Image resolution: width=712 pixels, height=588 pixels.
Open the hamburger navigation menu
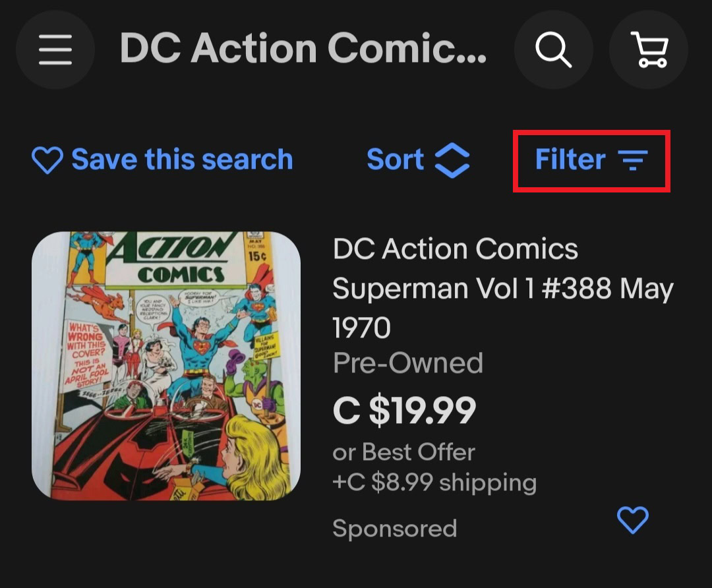click(55, 49)
